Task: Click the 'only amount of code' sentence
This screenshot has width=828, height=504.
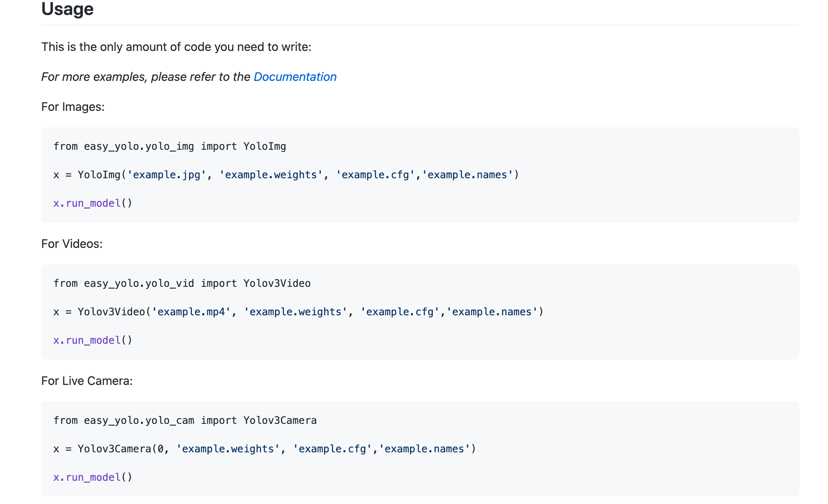Action: 176,46
